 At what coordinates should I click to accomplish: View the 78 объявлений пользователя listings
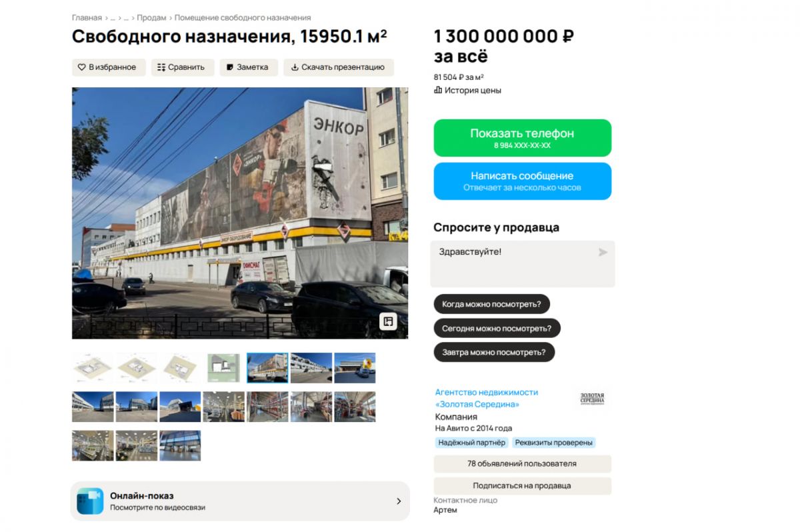pyautogui.click(x=522, y=463)
